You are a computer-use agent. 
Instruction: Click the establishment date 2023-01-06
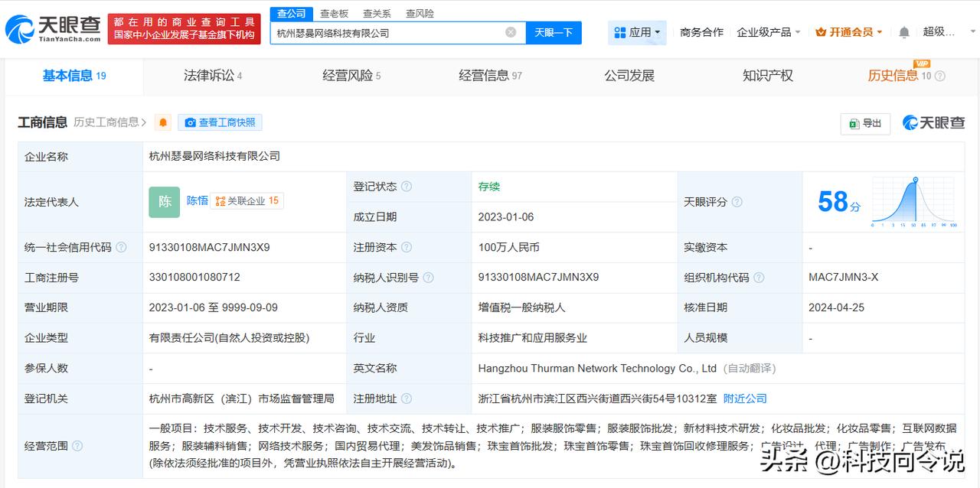pyautogui.click(x=506, y=217)
